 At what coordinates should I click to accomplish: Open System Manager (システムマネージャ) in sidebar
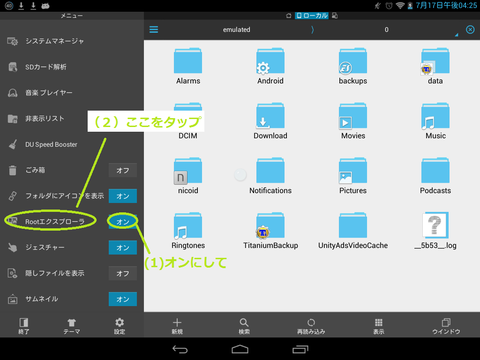[72, 41]
